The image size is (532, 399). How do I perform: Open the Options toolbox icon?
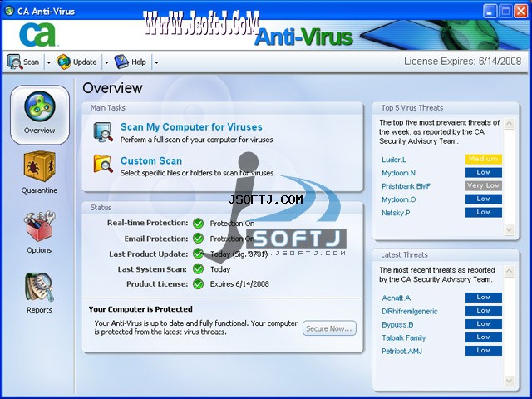(39, 226)
